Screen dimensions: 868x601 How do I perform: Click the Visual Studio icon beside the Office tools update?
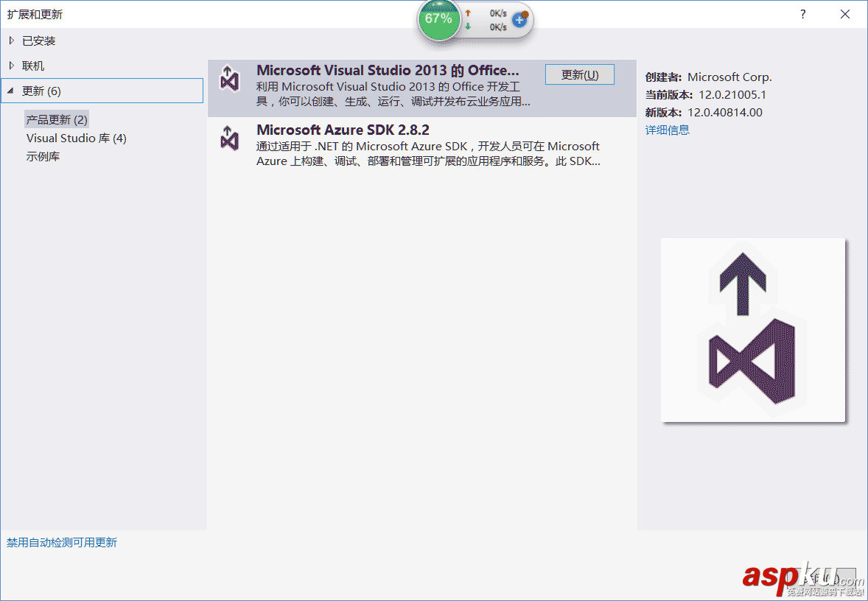229,77
